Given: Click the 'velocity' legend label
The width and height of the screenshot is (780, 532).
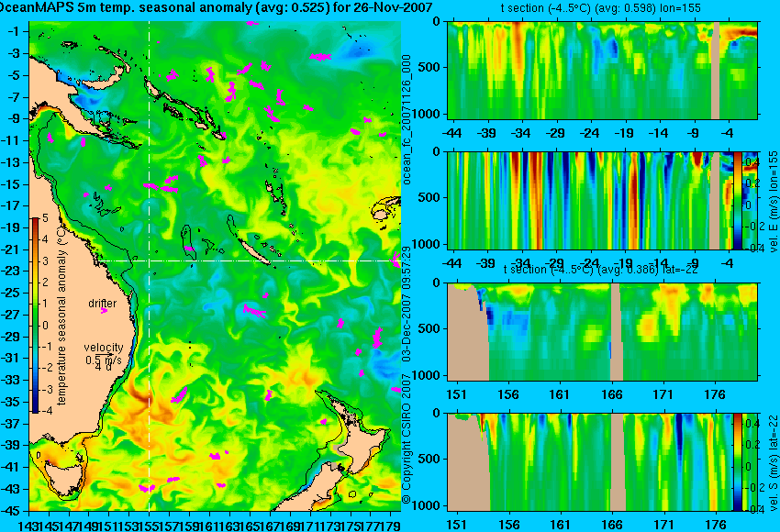Looking at the screenshot, I should 104,348.
